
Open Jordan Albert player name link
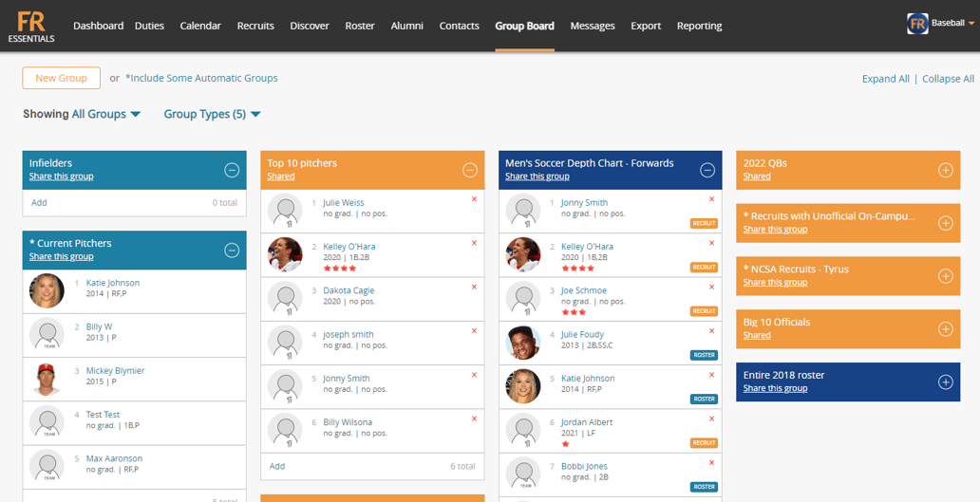tap(587, 422)
